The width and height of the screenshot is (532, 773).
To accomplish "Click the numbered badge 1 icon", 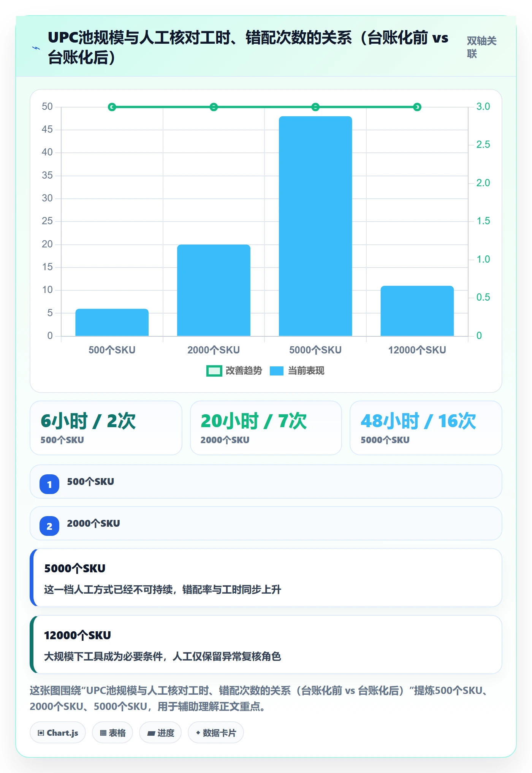I will 49,484.
